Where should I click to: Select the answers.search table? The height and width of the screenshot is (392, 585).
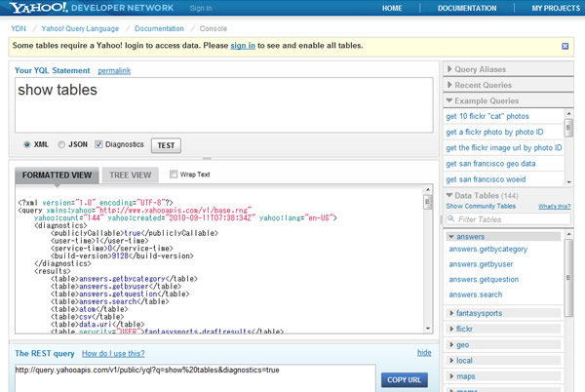click(476, 294)
